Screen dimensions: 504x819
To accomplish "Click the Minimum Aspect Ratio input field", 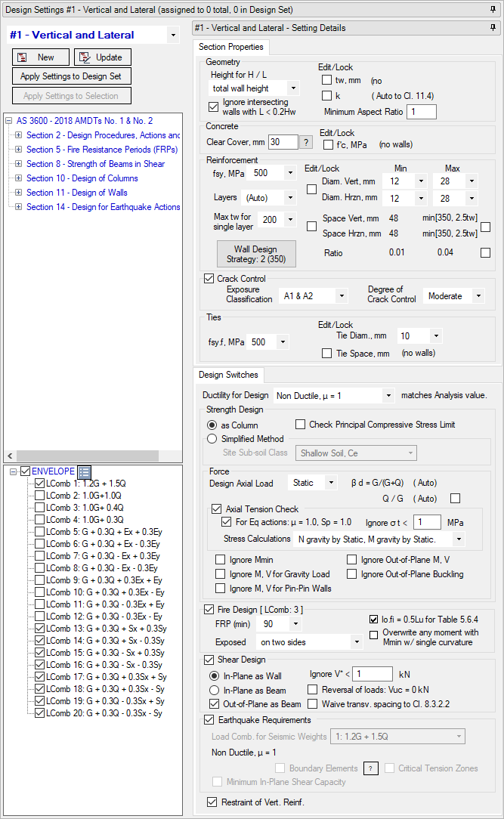I will (x=421, y=112).
